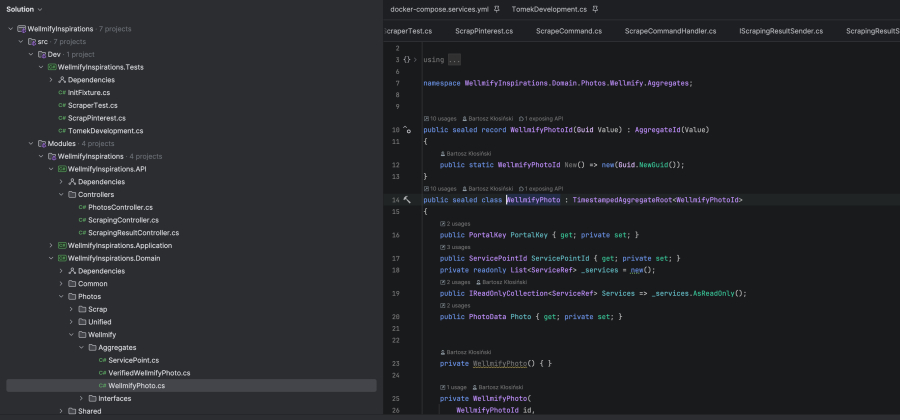Expand the WellmifyInspirations.Application project node

click(50, 245)
